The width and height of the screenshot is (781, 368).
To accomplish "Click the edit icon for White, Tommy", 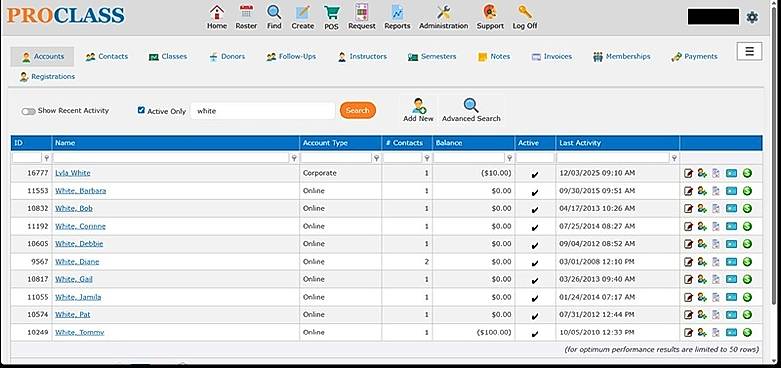I will pyautogui.click(x=688, y=333).
